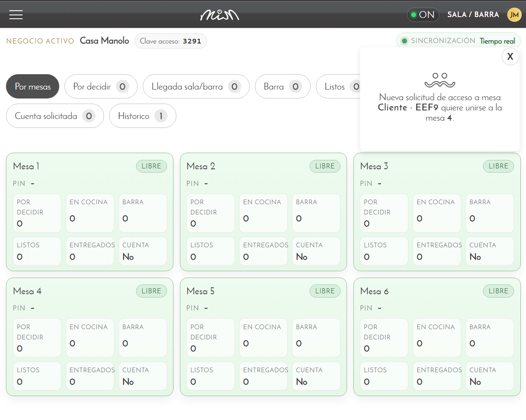Viewport: 526px width, 420px height.
Task: Select the Mesa 4 title
Action: tap(27, 291)
